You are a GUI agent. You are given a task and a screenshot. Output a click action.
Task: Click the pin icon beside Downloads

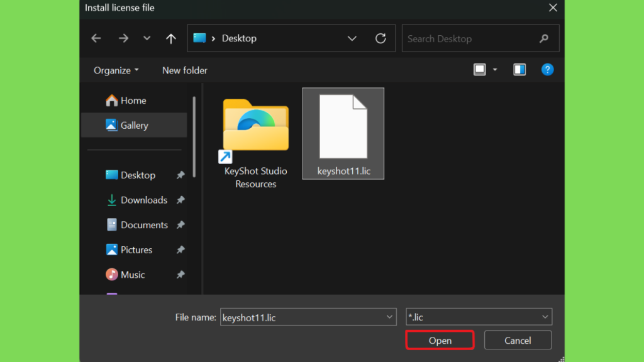tap(180, 200)
